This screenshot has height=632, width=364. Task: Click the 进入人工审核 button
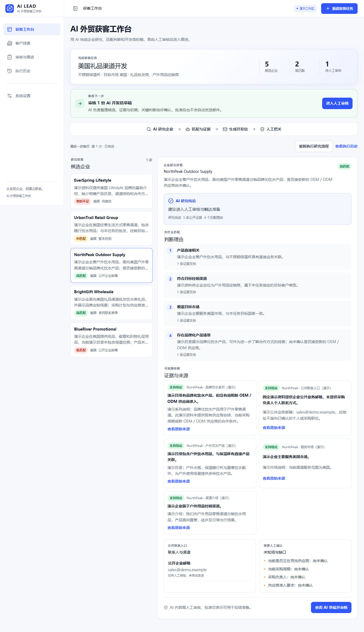point(337,103)
